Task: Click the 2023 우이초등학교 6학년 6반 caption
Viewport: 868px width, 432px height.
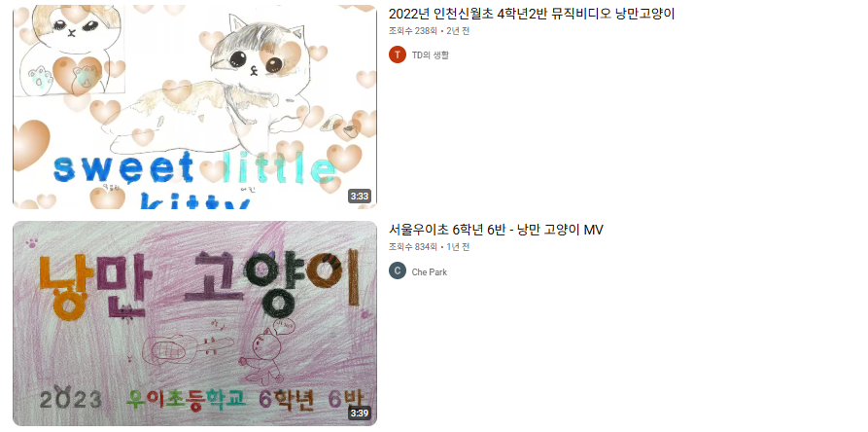Action: pyautogui.click(x=204, y=398)
